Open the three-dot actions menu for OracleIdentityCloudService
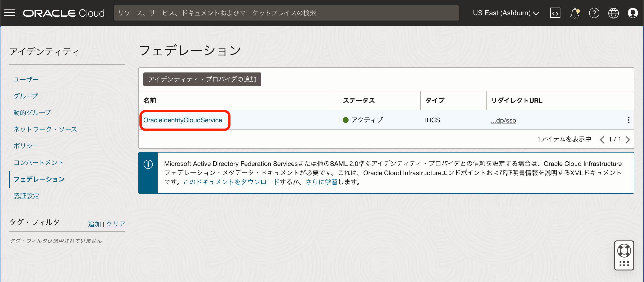Screen dimensions: 644x282 pos(629,120)
